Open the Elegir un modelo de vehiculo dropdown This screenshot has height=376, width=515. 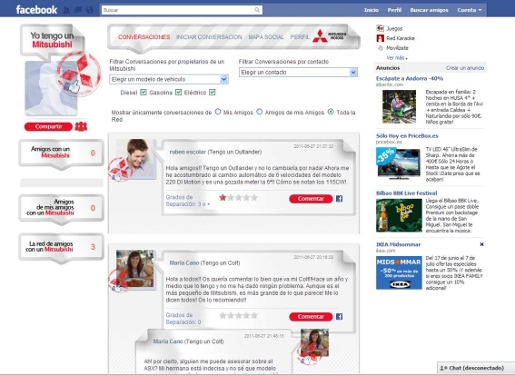pyautogui.click(x=169, y=79)
